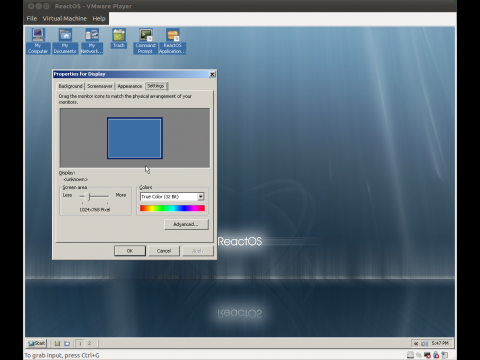The image size is (480, 360).
Task: Select the My Network desktop icon
Action: click(92, 41)
